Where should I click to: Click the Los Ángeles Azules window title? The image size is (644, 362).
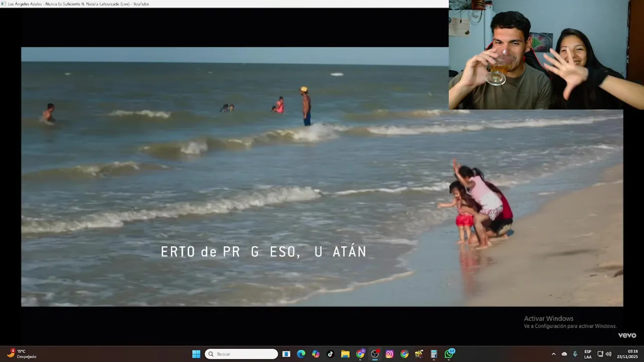coord(78,4)
